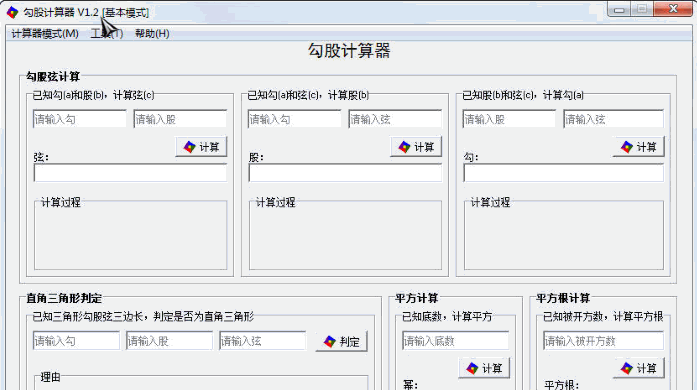Image resolution: width=697 pixels, height=390 pixels.
Task: Open the 工具(T) menu
Action: click(107, 33)
